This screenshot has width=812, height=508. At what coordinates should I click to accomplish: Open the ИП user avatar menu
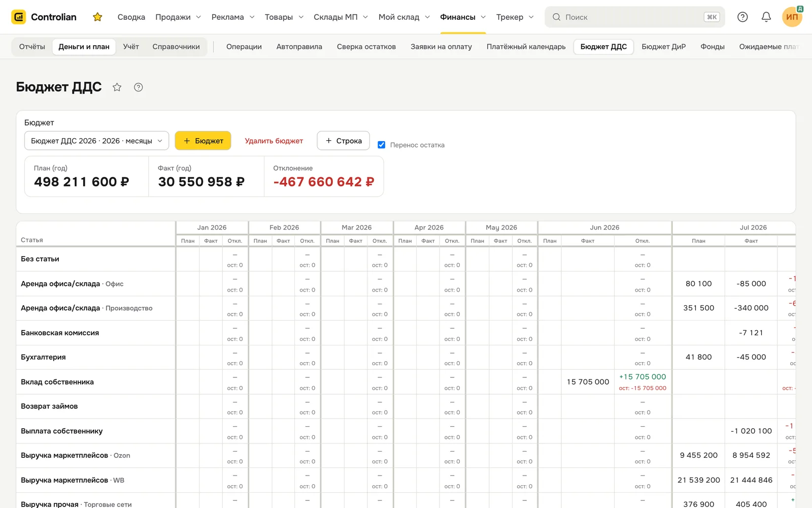(x=792, y=17)
